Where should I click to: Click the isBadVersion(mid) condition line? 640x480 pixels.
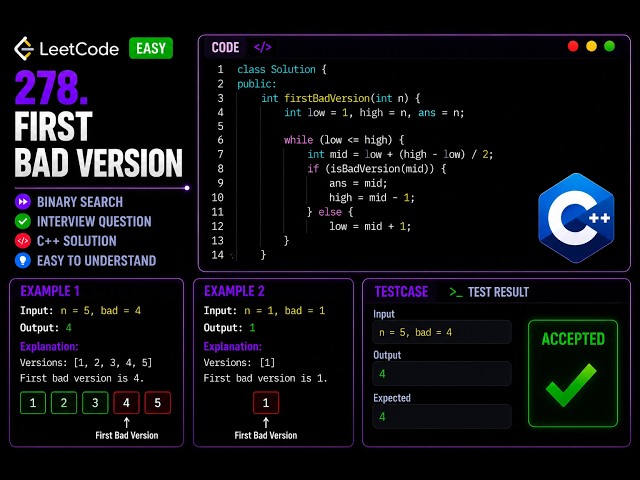point(377,169)
